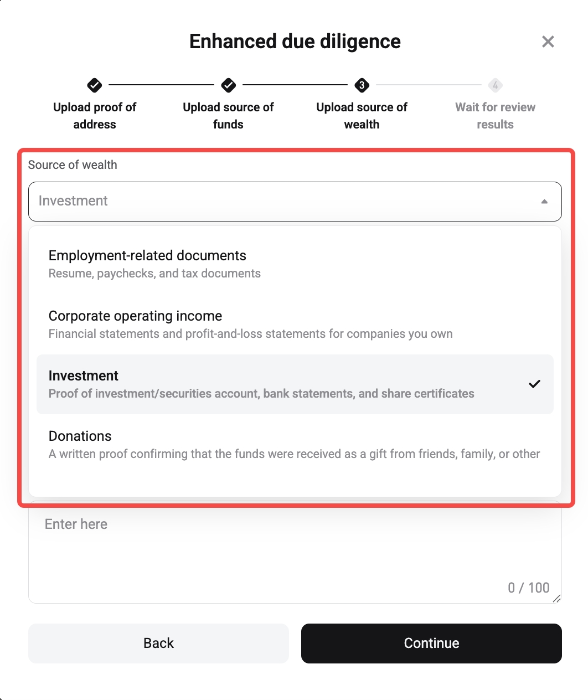The width and height of the screenshot is (588, 700).
Task: Click the checkmark icon on Upload source of funds step
Action: [x=228, y=86]
